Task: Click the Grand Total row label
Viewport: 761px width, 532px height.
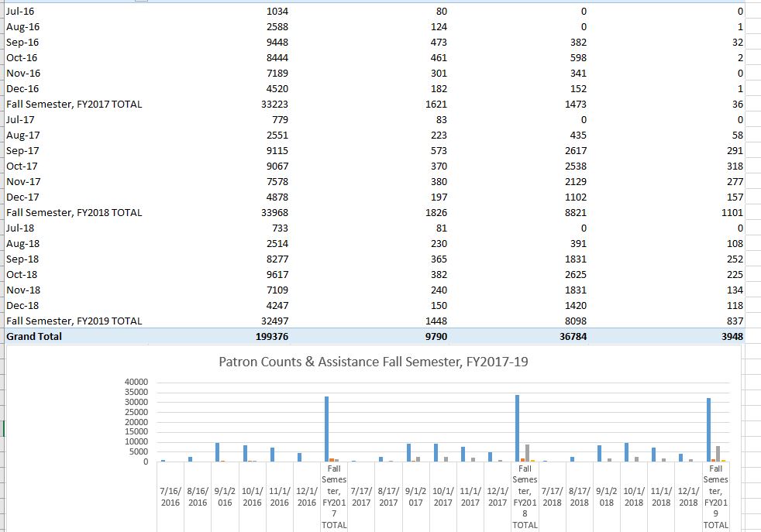Action: tap(34, 337)
